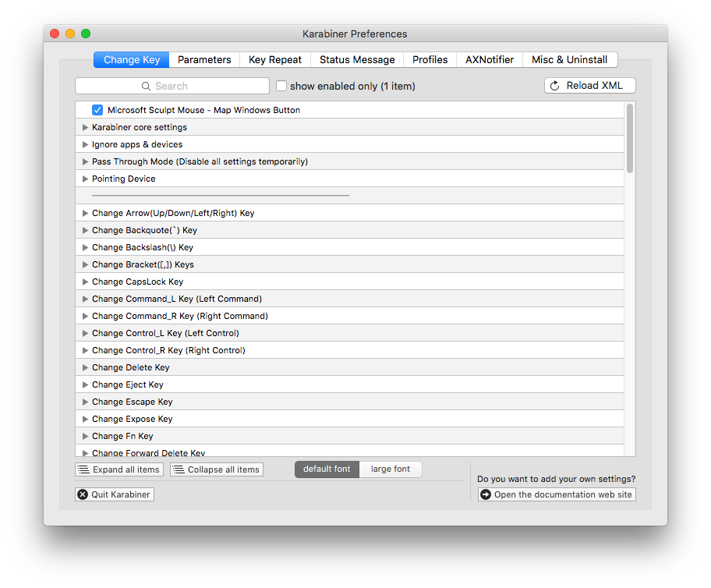
Task: Expand Change Backslash(\) Key
Action: [85, 247]
